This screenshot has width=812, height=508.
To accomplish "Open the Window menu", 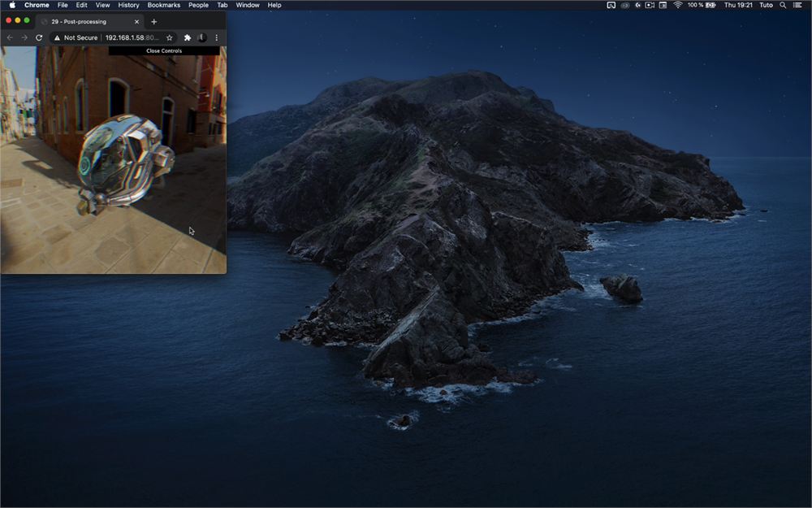I will pyautogui.click(x=248, y=5).
